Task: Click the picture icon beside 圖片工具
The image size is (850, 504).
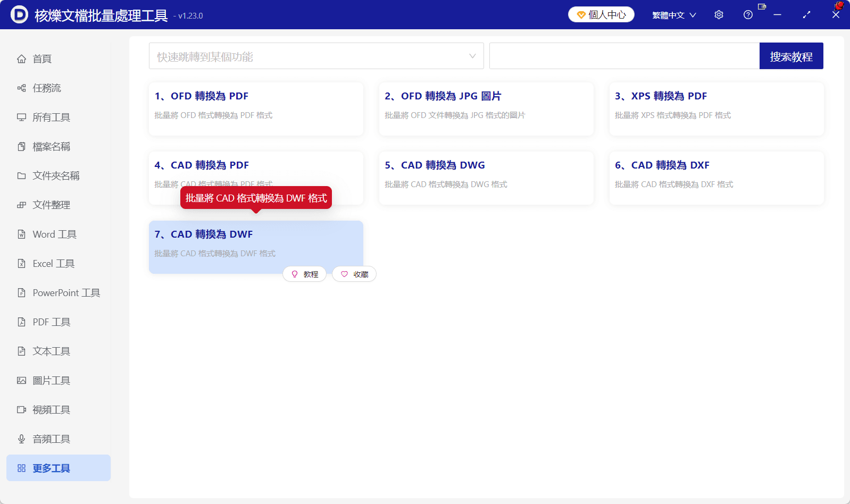Action: click(x=21, y=380)
